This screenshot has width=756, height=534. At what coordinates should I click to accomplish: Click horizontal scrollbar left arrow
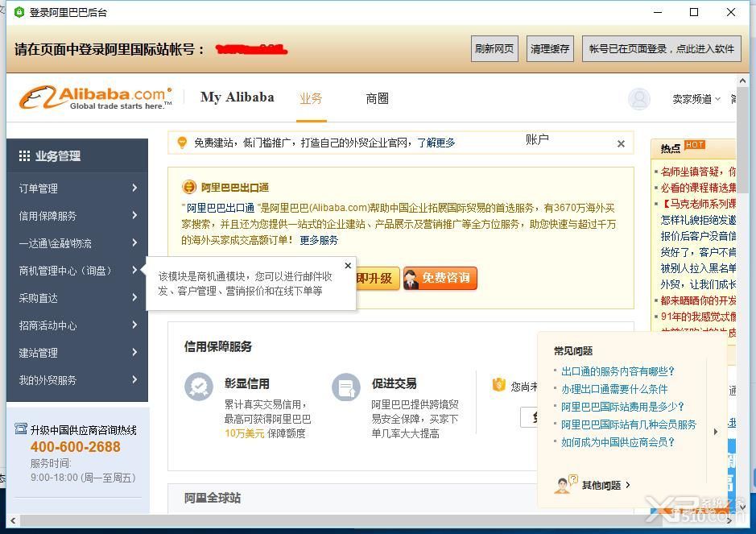pyautogui.click(x=13, y=520)
